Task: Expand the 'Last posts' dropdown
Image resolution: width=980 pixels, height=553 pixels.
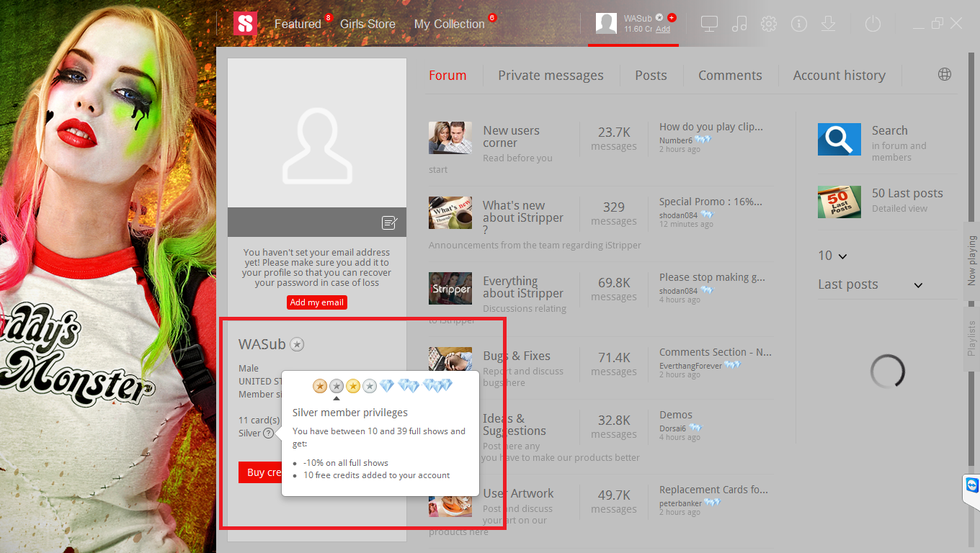Action: (918, 285)
